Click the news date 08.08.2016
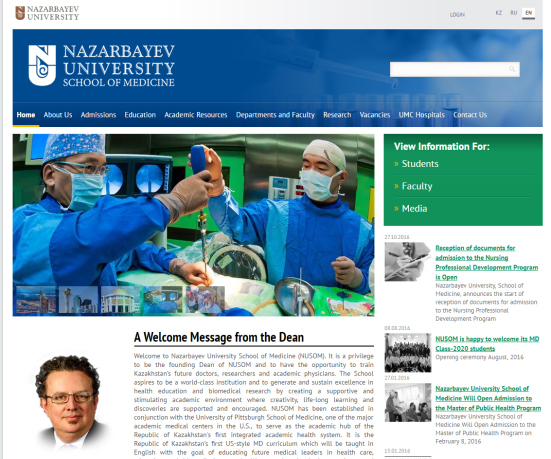551x459 pixels. click(397, 328)
